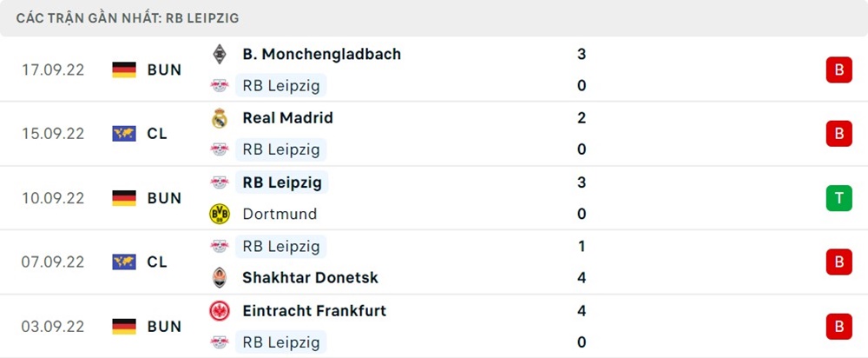Click the red B badge for Real Madrid match
The image size is (868, 358).
coord(838,134)
